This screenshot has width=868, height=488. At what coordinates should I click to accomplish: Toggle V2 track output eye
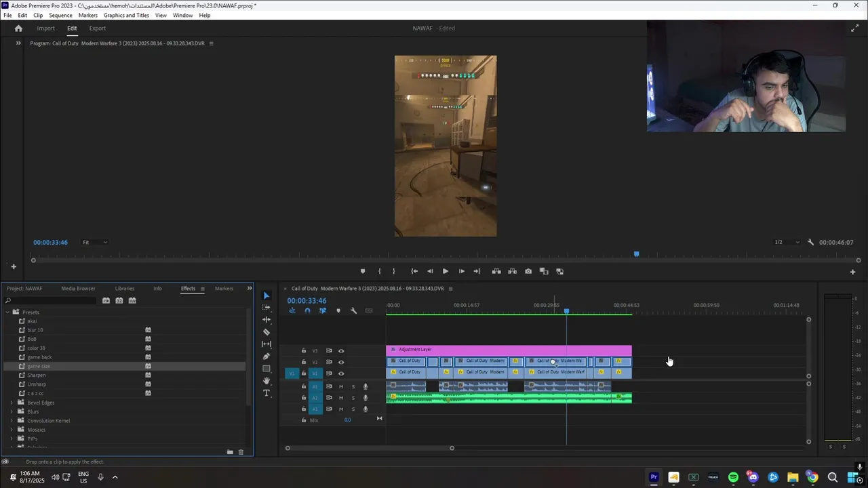[341, 362]
